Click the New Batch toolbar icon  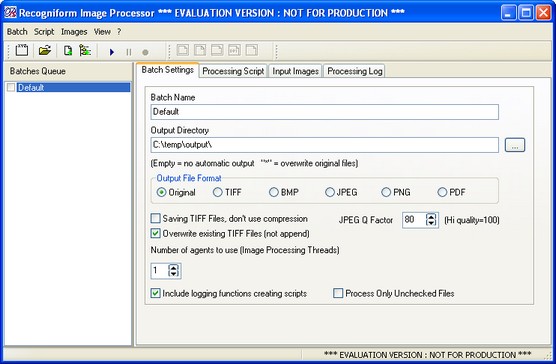22,50
